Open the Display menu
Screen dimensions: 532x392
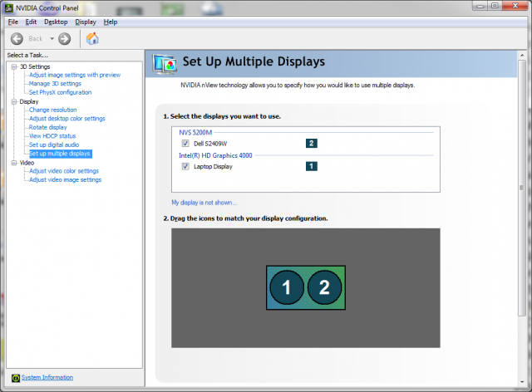pyautogui.click(x=86, y=22)
